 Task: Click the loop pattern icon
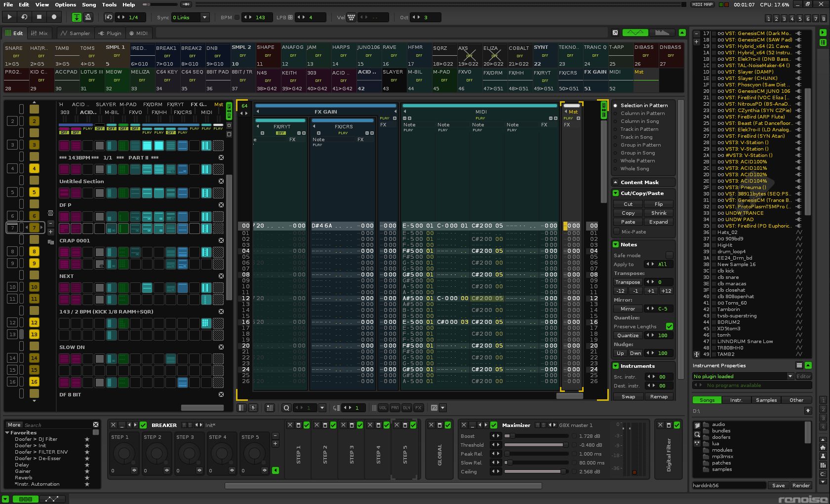24,17
